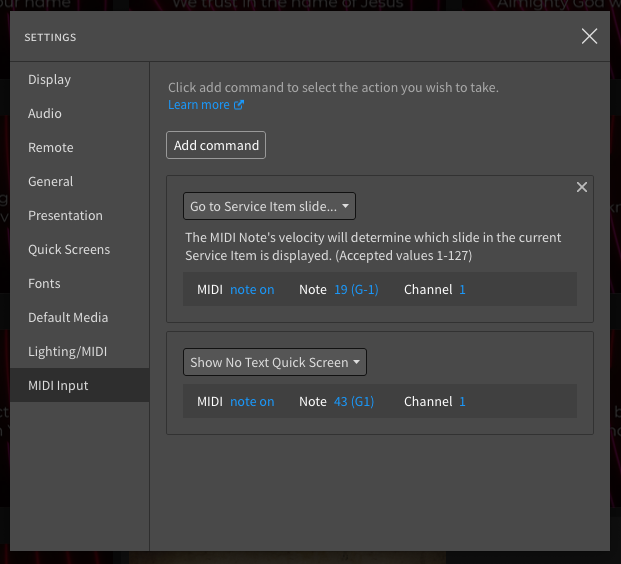
Task: Open the Fonts settings section
Action: (44, 284)
